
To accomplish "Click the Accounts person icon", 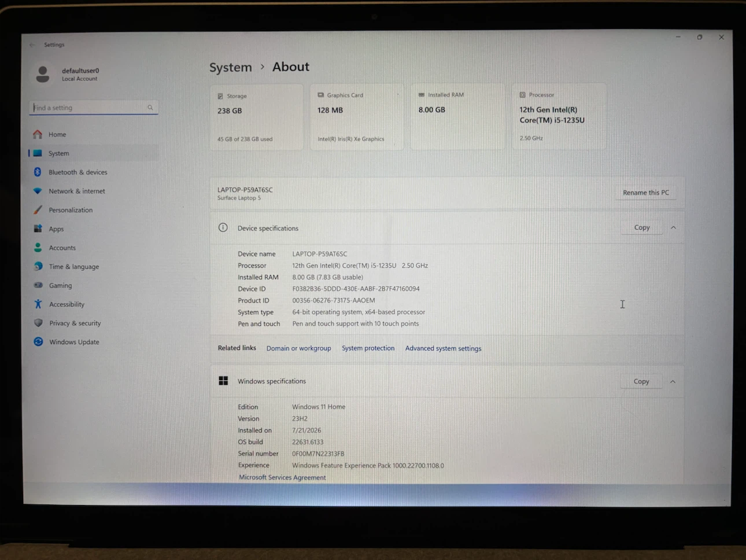I will click(x=38, y=248).
